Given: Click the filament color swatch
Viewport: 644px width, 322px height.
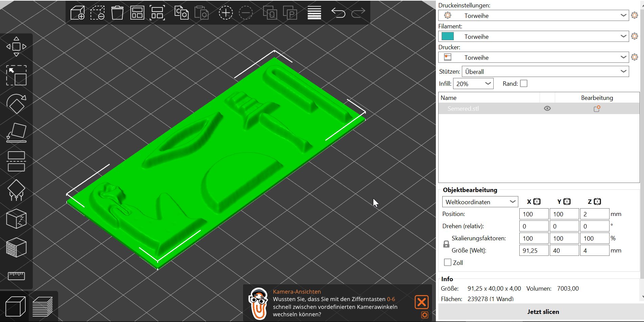Looking at the screenshot, I should 448,36.
